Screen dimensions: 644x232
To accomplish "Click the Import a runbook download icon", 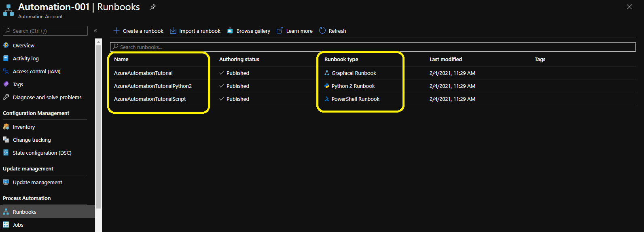I will 173,31.
